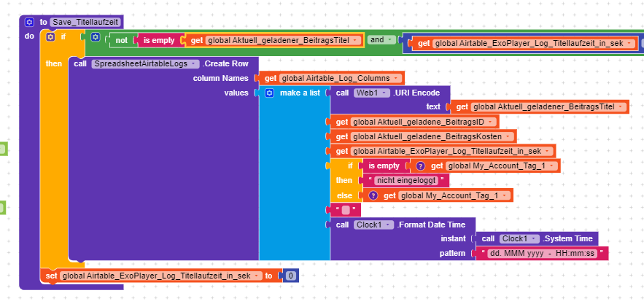Click the gear icon on Save_Titellaufzeit procedure block
The image size is (644, 304).
point(30,23)
